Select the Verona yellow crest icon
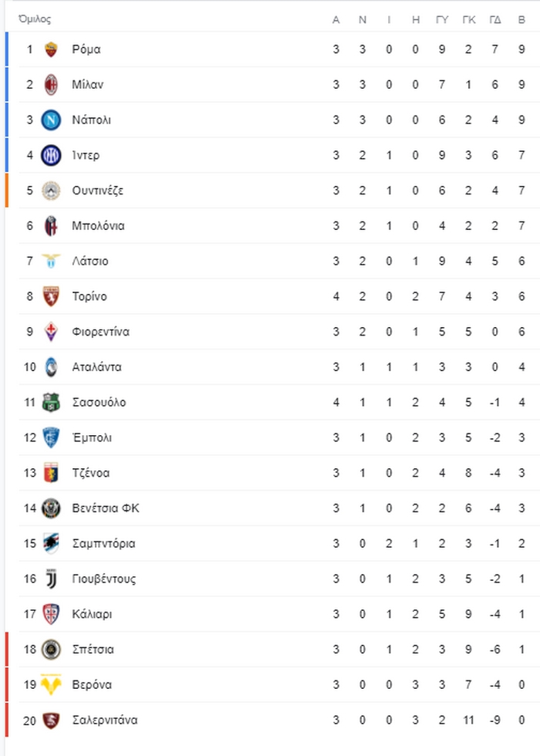This screenshot has width=540, height=756. [x=51, y=685]
